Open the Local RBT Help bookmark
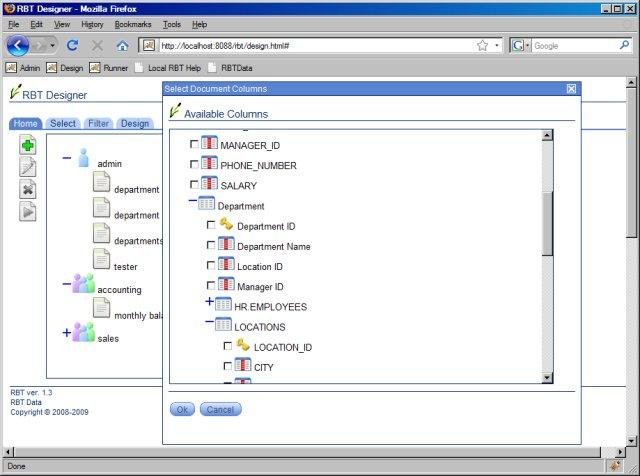 tap(168, 68)
